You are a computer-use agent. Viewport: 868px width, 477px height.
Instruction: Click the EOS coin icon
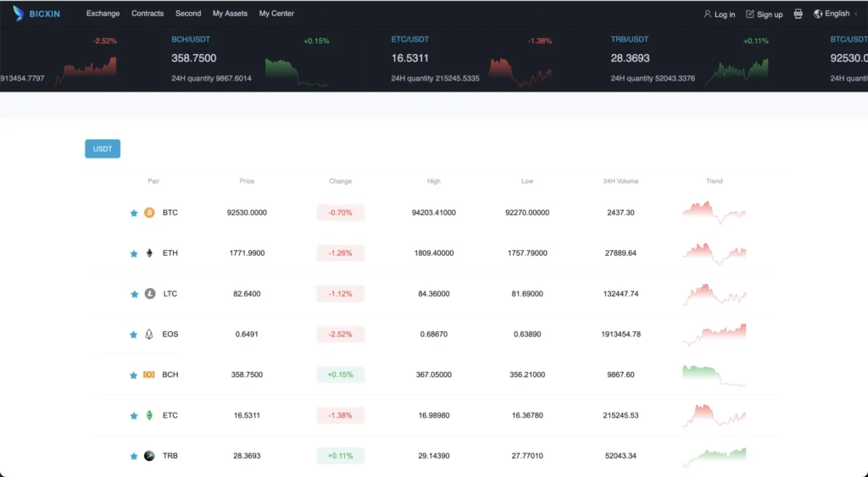149,334
